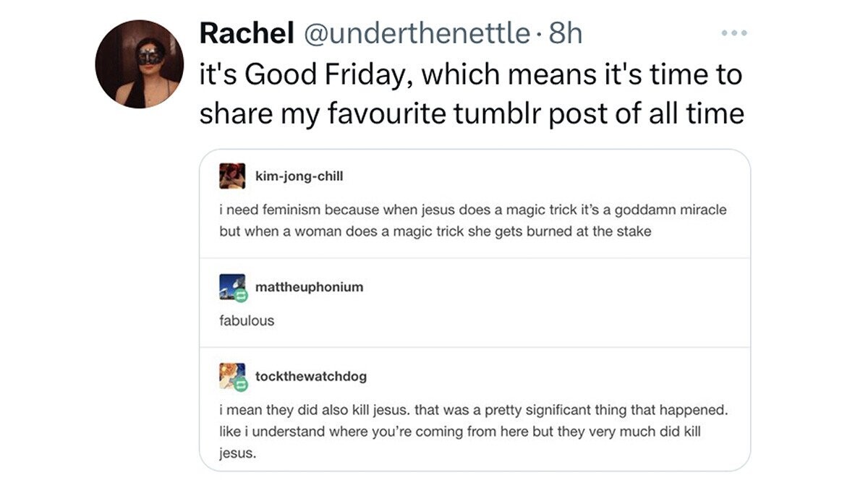Click the @underthenettle handle

pos(416,33)
